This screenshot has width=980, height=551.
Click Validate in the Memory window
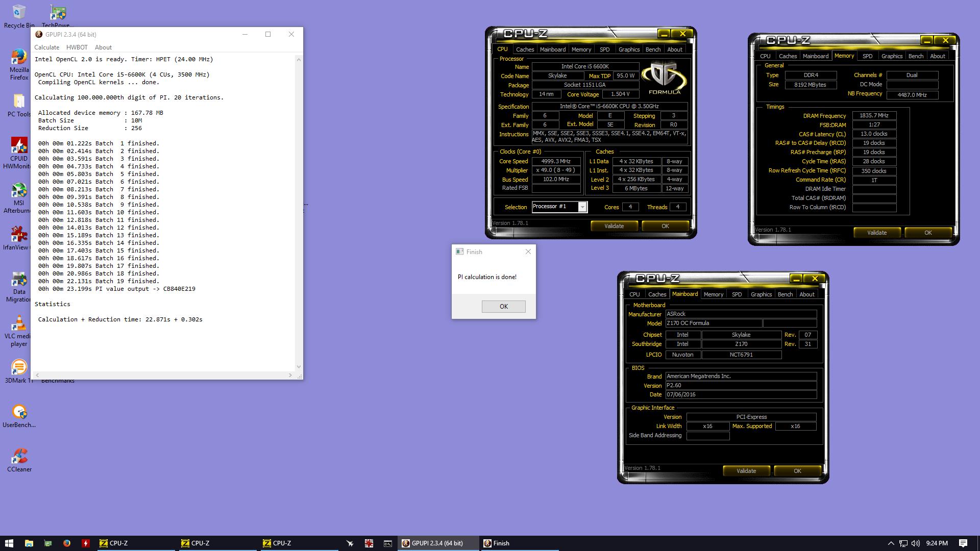coord(877,233)
